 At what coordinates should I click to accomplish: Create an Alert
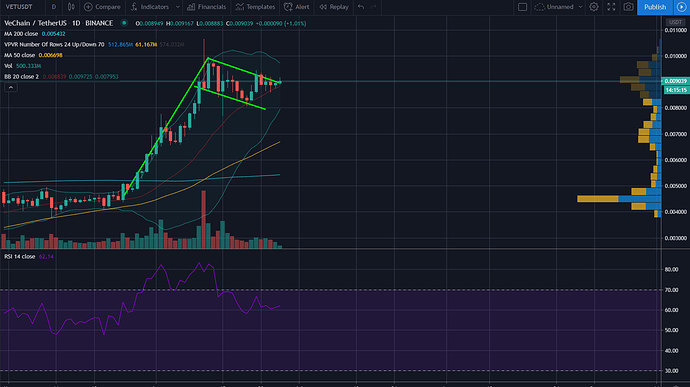(297, 7)
